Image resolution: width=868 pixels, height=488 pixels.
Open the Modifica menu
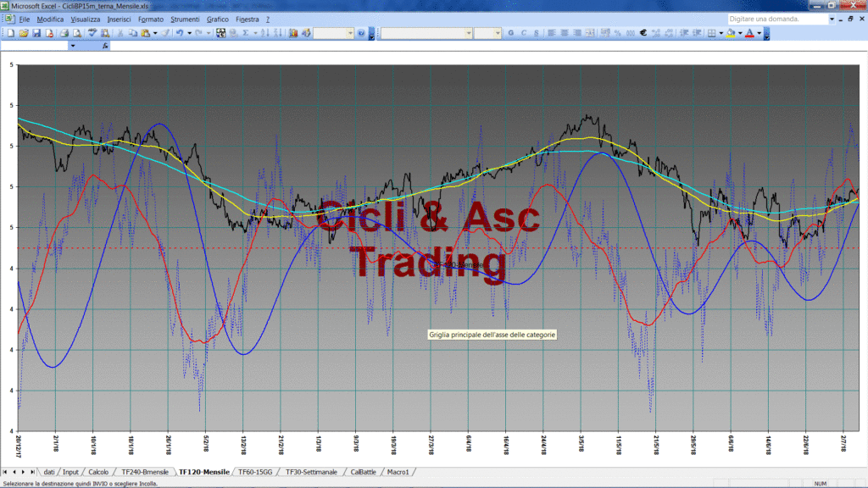50,19
